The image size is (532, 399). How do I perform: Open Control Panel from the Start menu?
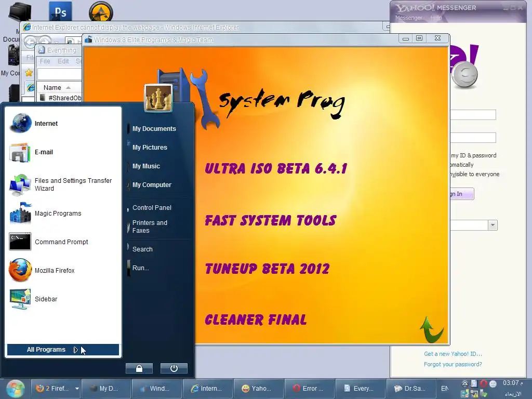[152, 208]
